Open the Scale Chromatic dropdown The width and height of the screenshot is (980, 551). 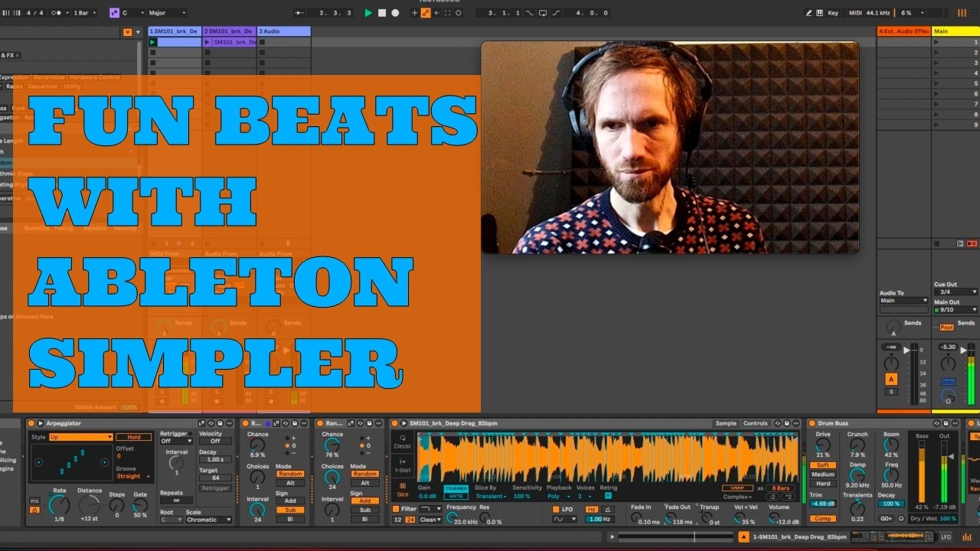(209, 520)
